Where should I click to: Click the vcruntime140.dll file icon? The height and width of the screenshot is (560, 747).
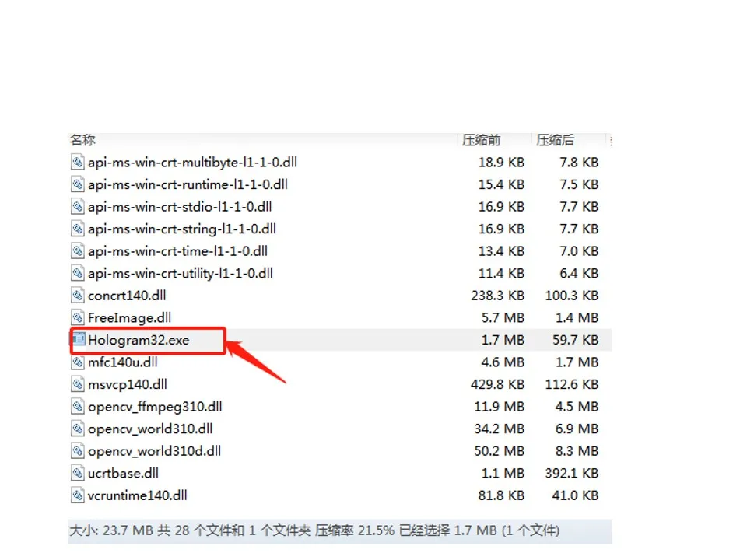[x=78, y=495]
